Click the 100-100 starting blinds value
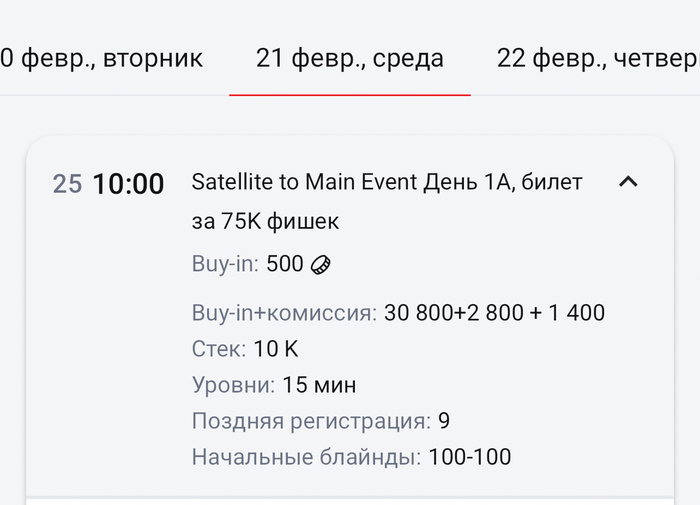700x505 pixels. (x=469, y=457)
